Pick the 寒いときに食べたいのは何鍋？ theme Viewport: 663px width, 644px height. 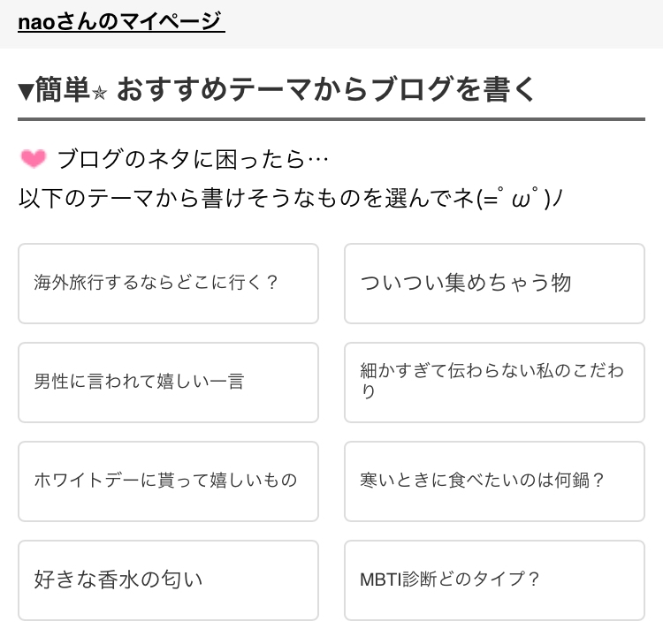click(494, 481)
